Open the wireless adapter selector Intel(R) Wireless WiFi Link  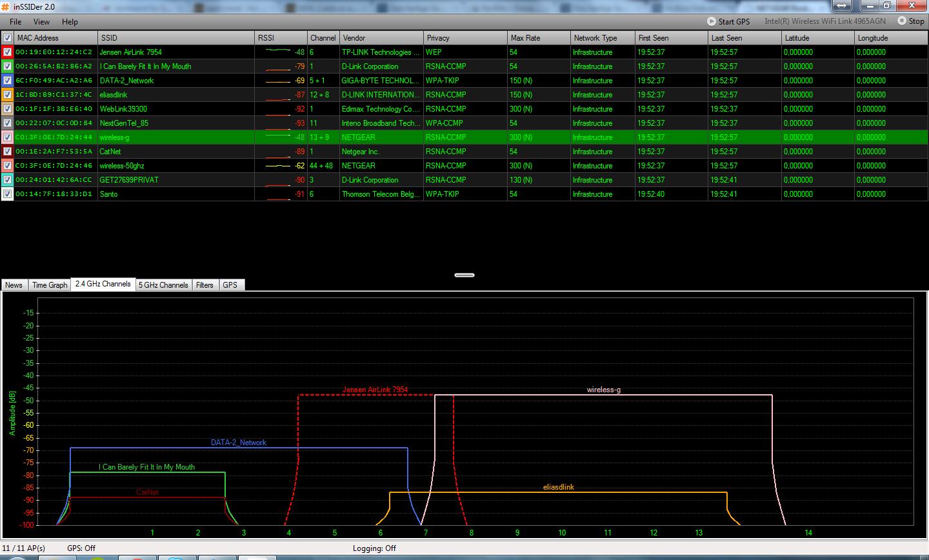(825, 21)
